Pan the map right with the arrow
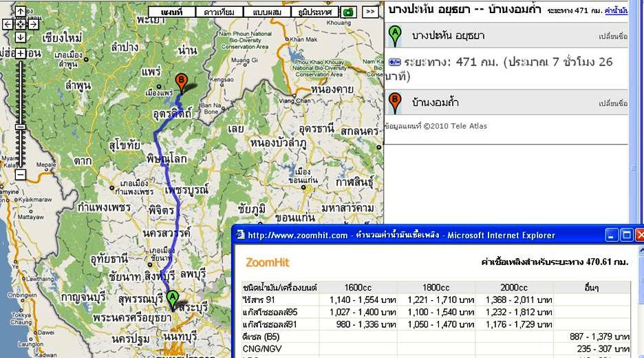 (x=33, y=24)
